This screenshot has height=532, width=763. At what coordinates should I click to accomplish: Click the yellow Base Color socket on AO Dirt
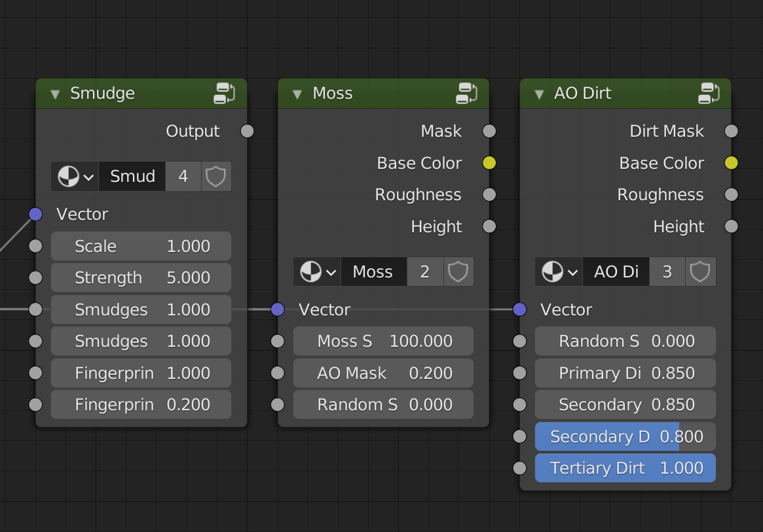[x=731, y=163]
